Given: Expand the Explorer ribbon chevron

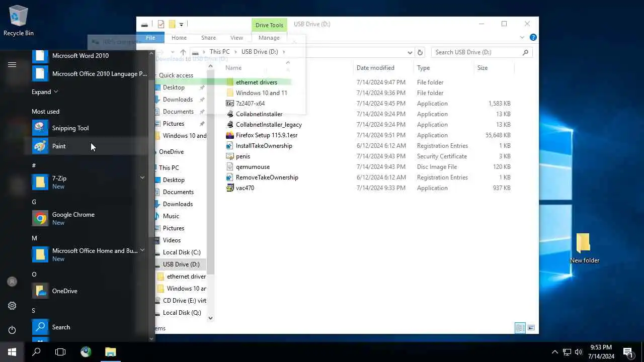Looking at the screenshot, I should 522,38.
